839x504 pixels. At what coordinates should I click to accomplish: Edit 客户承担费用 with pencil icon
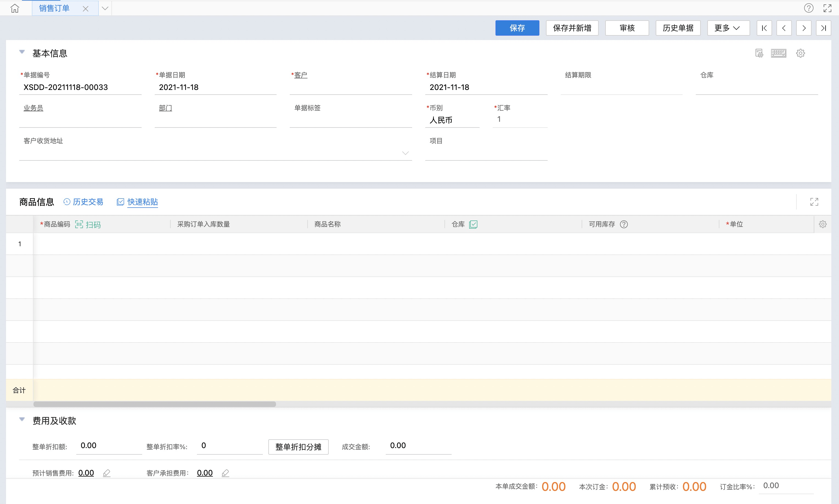[225, 473]
